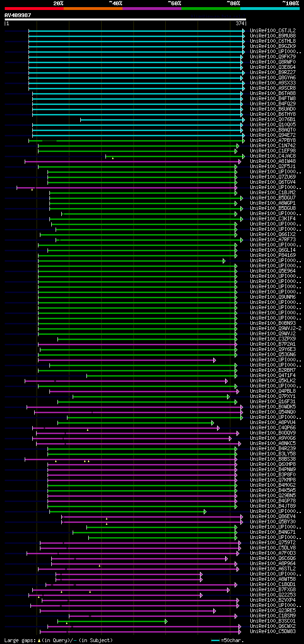Click the UniRef100_Q94E72 label
The image size is (304, 644).
click(273, 135)
